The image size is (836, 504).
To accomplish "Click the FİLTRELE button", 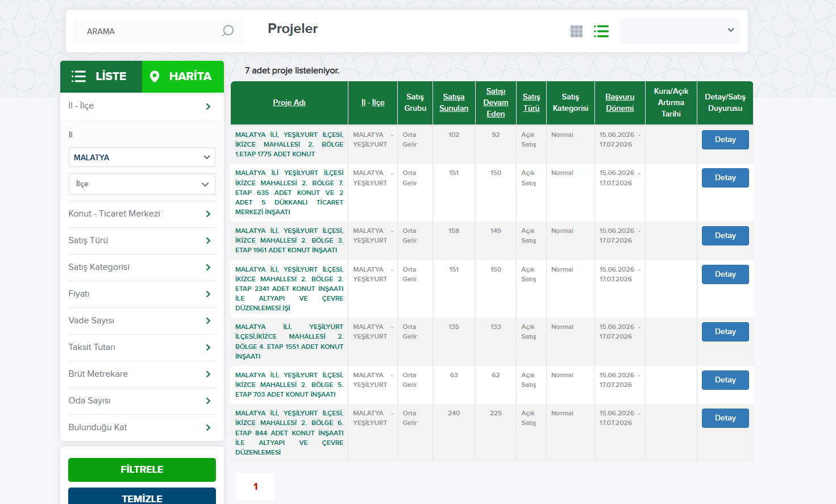I will pyautogui.click(x=142, y=470).
